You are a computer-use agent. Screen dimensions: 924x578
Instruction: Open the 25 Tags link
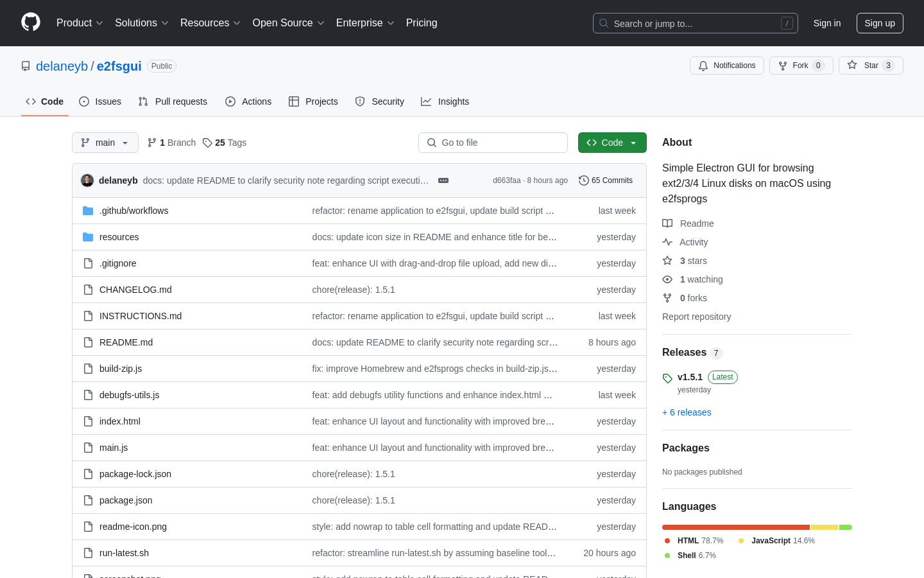click(x=225, y=143)
